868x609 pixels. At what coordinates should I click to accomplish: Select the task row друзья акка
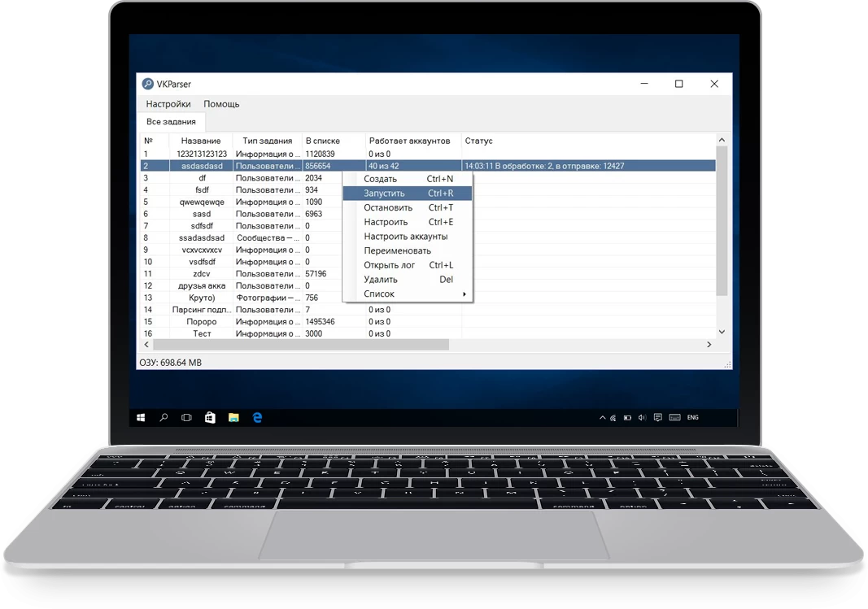[428, 286]
